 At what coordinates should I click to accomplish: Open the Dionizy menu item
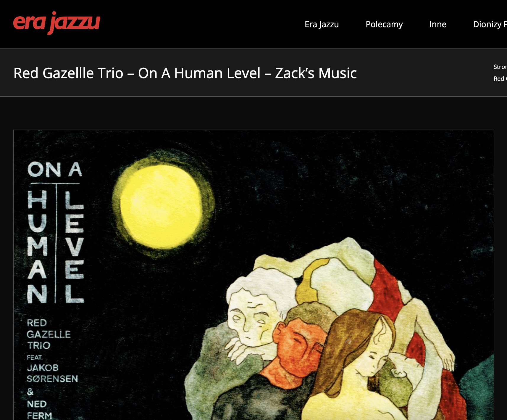pyautogui.click(x=490, y=24)
